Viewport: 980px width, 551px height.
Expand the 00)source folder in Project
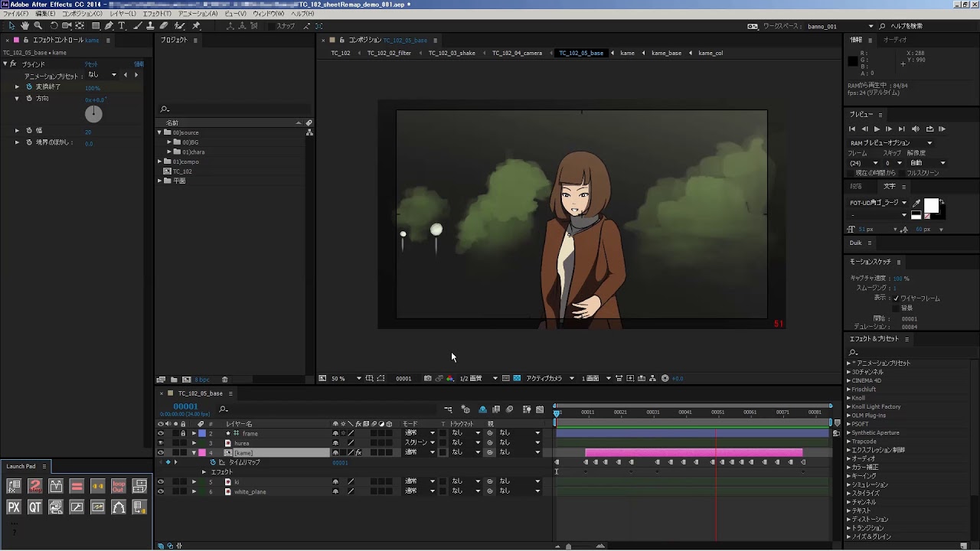(x=159, y=132)
